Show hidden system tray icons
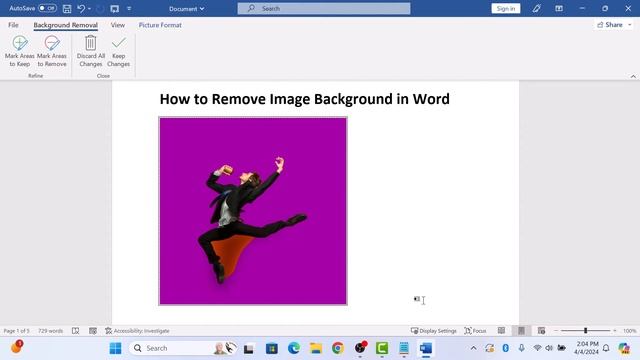640x360 pixels. 473,348
